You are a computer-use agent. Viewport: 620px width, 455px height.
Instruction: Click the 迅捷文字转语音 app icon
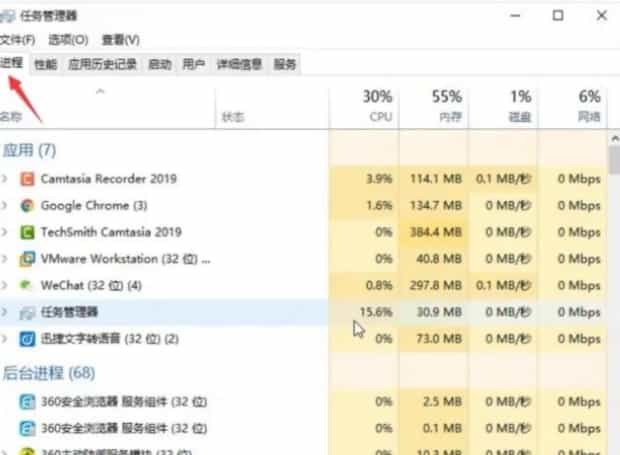(27, 339)
